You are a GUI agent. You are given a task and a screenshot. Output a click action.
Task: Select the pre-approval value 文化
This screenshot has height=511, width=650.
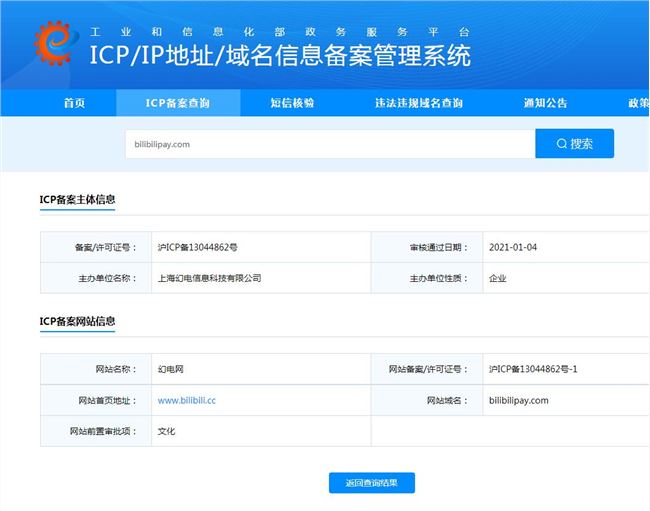click(166, 431)
